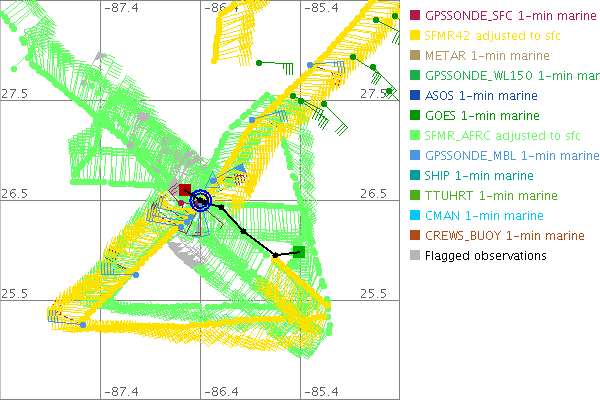The width and height of the screenshot is (600, 400).
Task: Click the METAR tan legend swatch
Action: [x=415, y=55]
